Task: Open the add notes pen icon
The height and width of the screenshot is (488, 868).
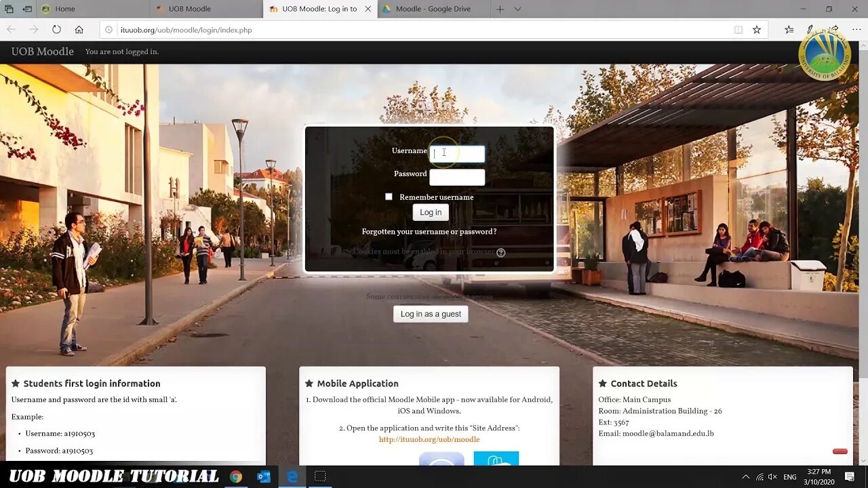Action: click(x=810, y=30)
